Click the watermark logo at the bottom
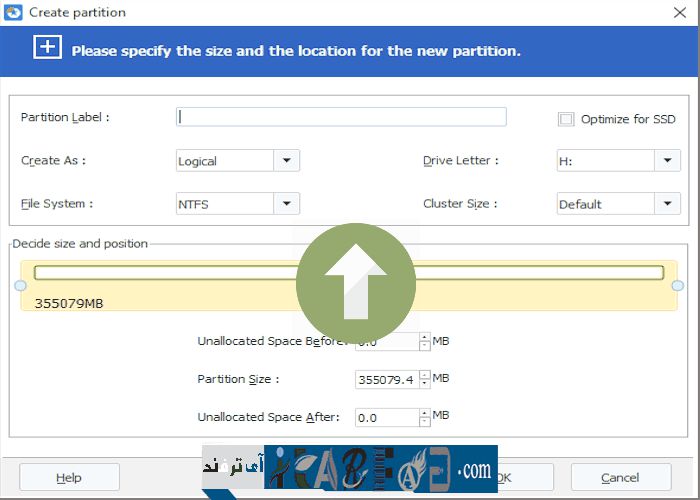Viewport: 700px width, 500px height. coord(350,468)
